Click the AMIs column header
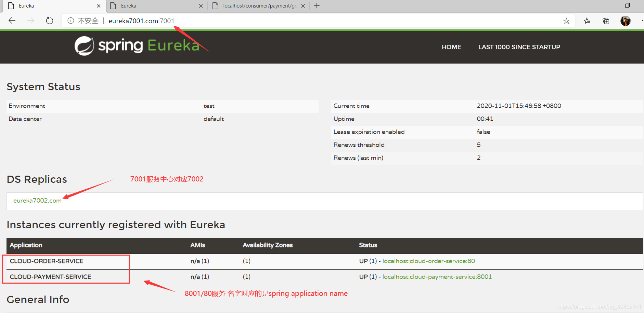644x313 pixels. 198,245
